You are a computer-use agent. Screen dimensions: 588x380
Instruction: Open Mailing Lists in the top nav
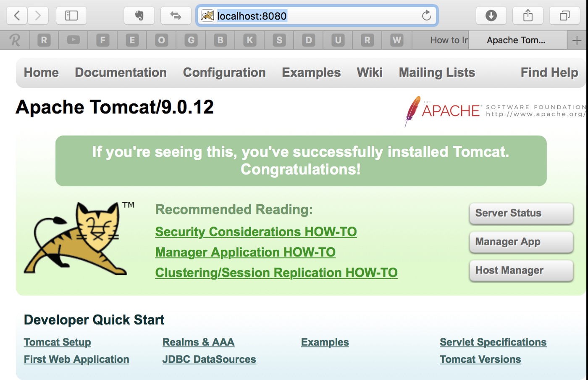(x=437, y=72)
